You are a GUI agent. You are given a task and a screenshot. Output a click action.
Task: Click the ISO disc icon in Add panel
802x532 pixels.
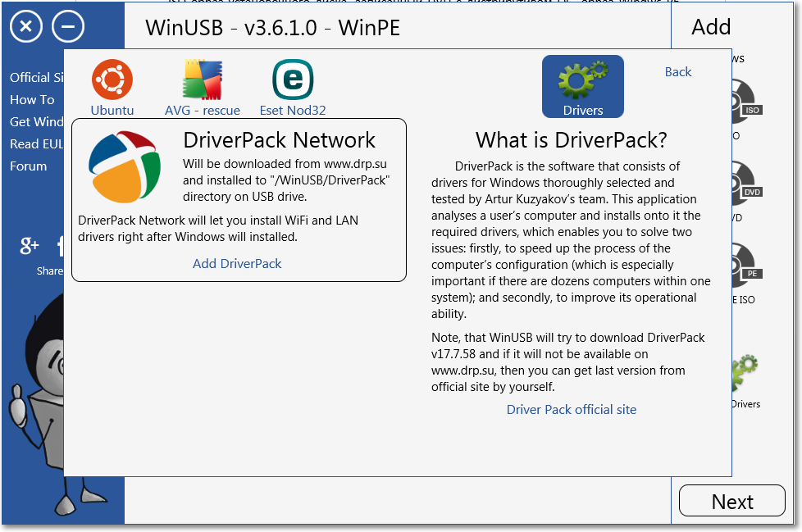click(747, 101)
